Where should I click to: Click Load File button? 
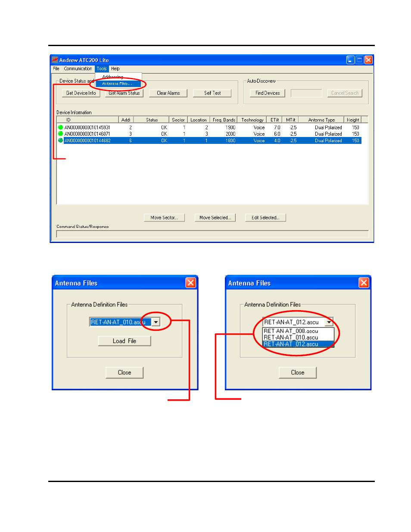(125, 341)
